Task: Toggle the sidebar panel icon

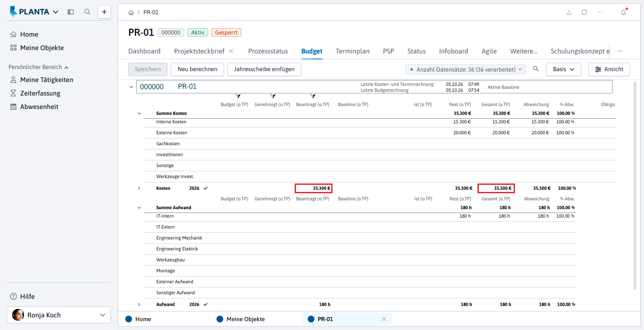Action: (71, 12)
